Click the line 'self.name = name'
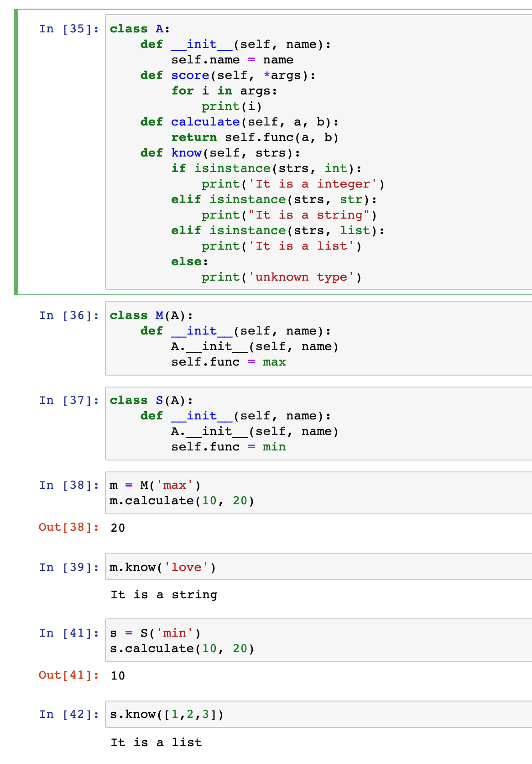The height and width of the screenshot is (764, 532). 232,60
